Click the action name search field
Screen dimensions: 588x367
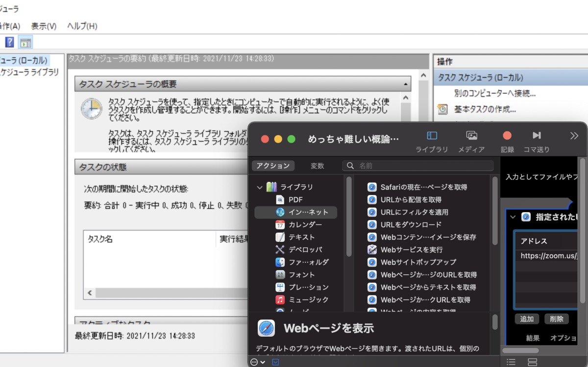point(421,166)
